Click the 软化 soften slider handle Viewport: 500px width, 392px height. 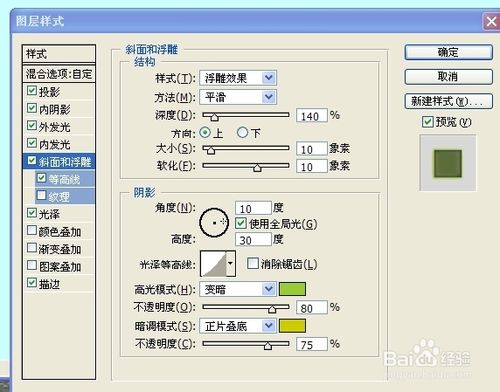point(257,168)
